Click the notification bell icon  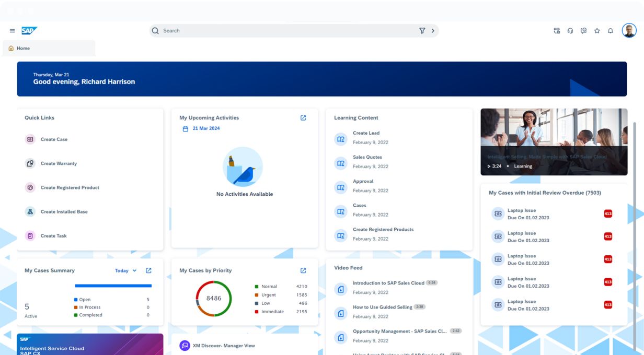[610, 31]
